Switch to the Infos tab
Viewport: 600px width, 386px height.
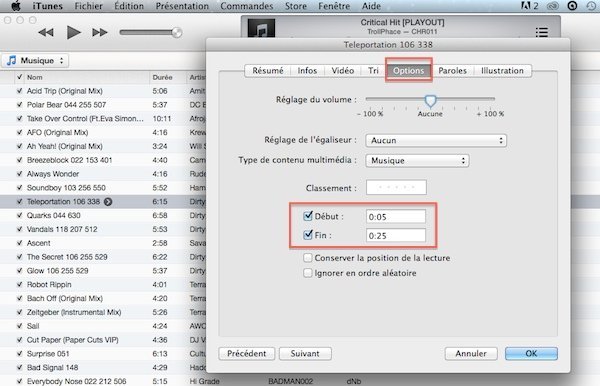click(307, 71)
